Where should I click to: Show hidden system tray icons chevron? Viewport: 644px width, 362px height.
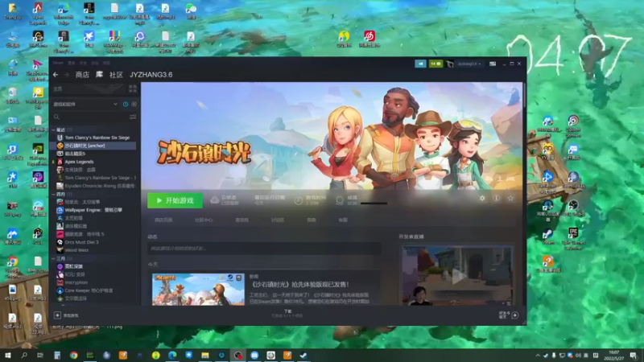(x=538, y=356)
